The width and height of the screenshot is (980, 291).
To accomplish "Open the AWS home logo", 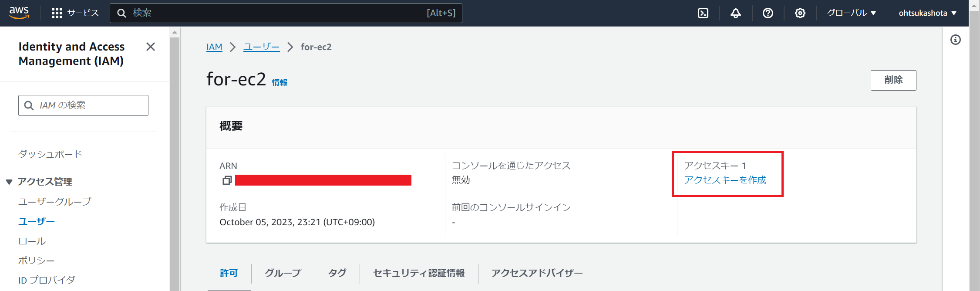I will tap(19, 13).
